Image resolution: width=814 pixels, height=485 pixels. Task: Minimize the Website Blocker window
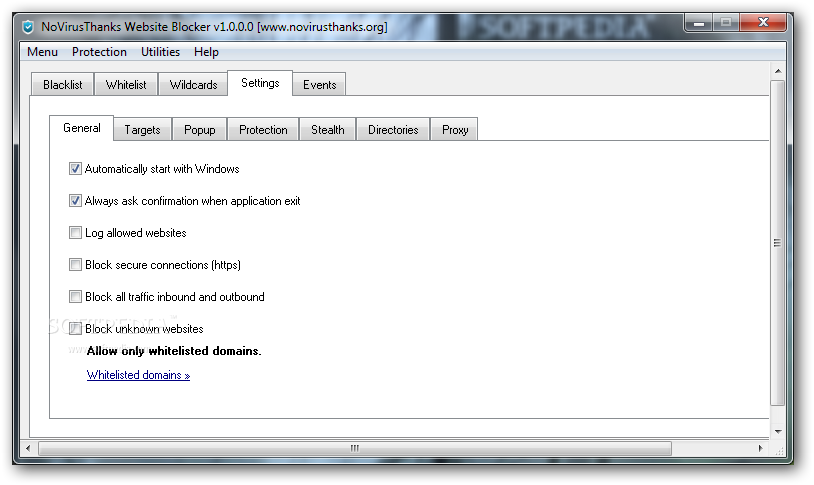pyautogui.click(x=699, y=23)
